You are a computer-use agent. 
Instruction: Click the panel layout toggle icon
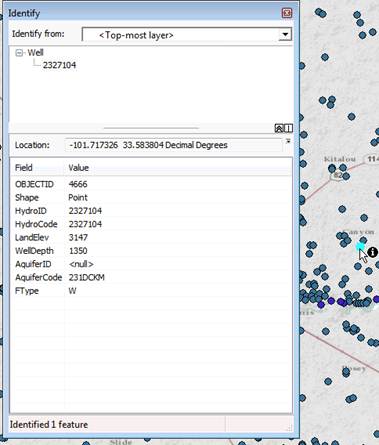[289, 128]
